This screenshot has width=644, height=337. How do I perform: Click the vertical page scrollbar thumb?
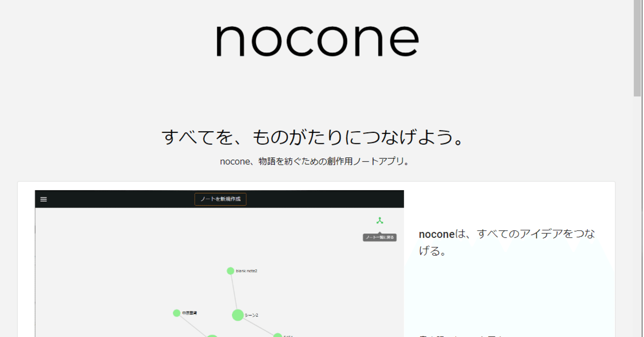pyautogui.click(x=638, y=48)
